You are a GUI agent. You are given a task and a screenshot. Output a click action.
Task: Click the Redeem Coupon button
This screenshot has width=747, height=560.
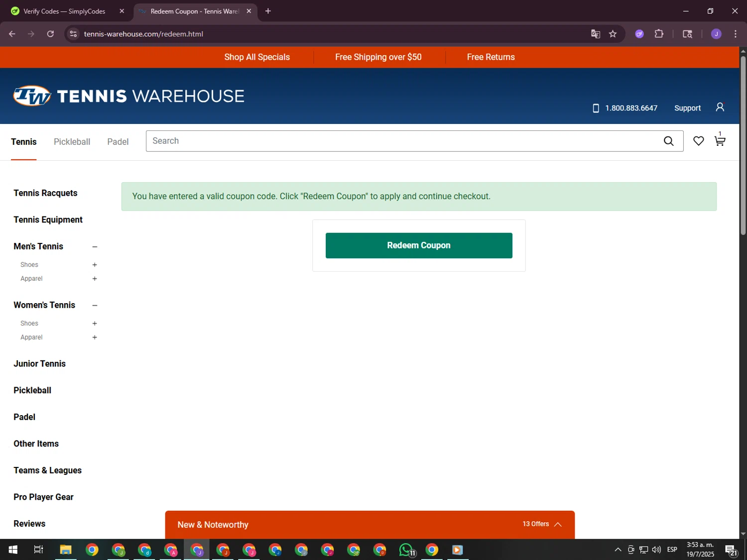(x=419, y=245)
